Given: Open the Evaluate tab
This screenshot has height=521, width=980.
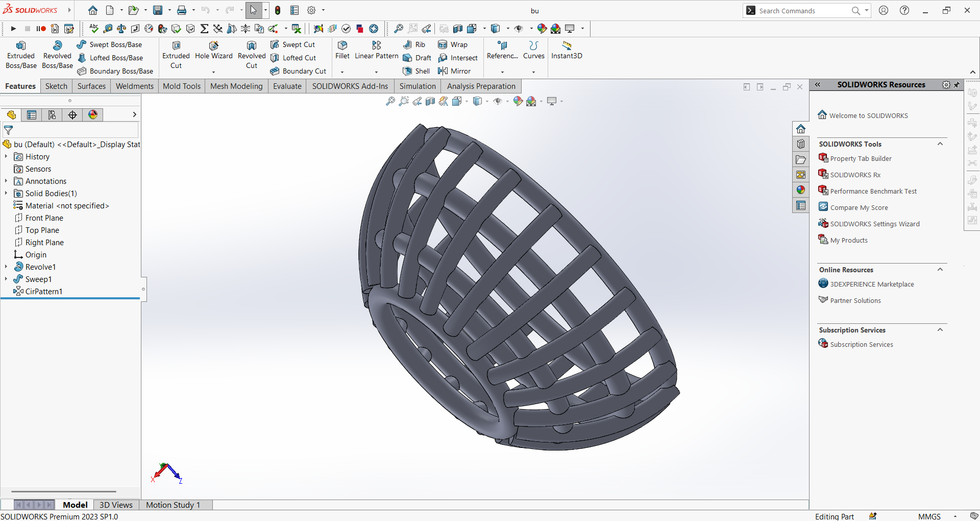Looking at the screenshot, I should tap(287, 86).
